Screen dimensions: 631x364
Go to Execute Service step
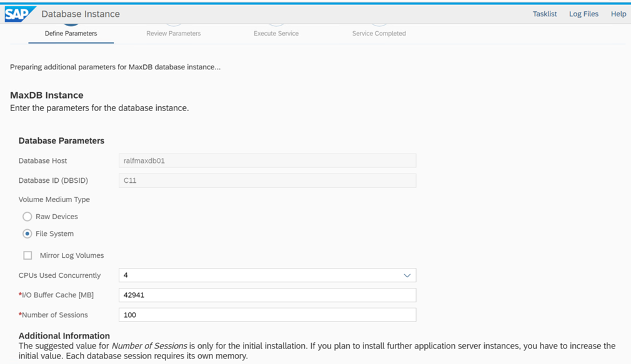click(x=276, y=33)
